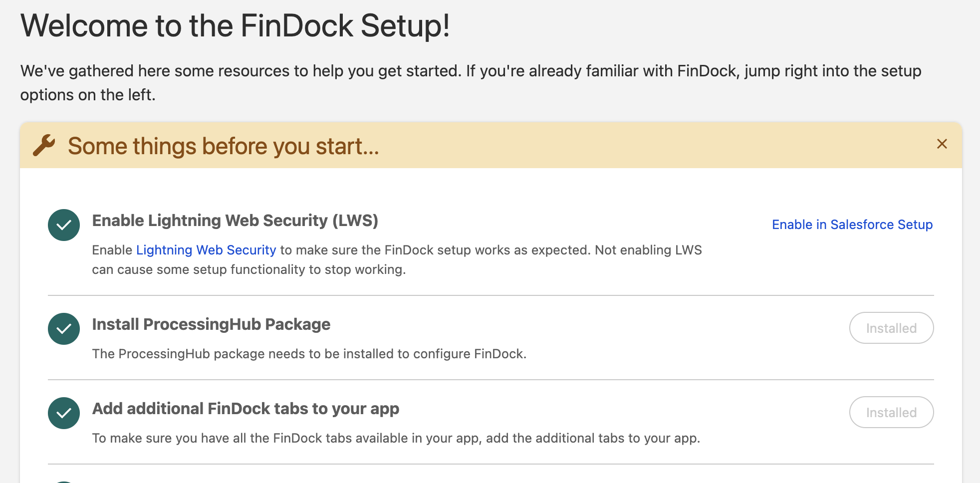Screen dimensions: 980x483
Task: Click the green check for Install ProcessingHub Package
Action: [63, 329]
